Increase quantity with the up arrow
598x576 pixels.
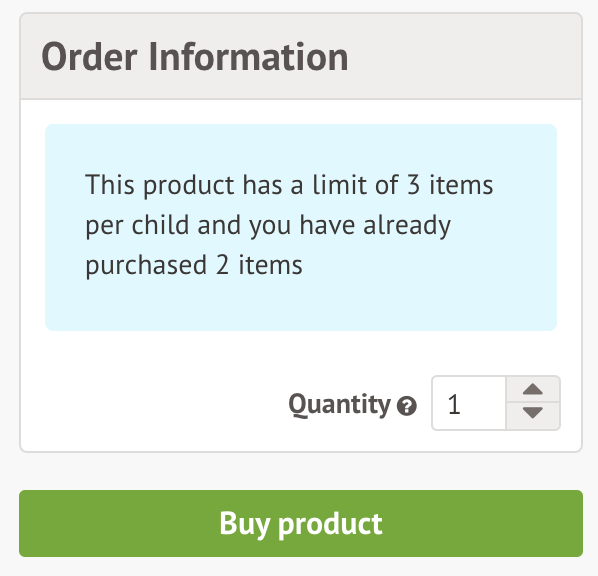pyautogui.click(x=533, y=389)
